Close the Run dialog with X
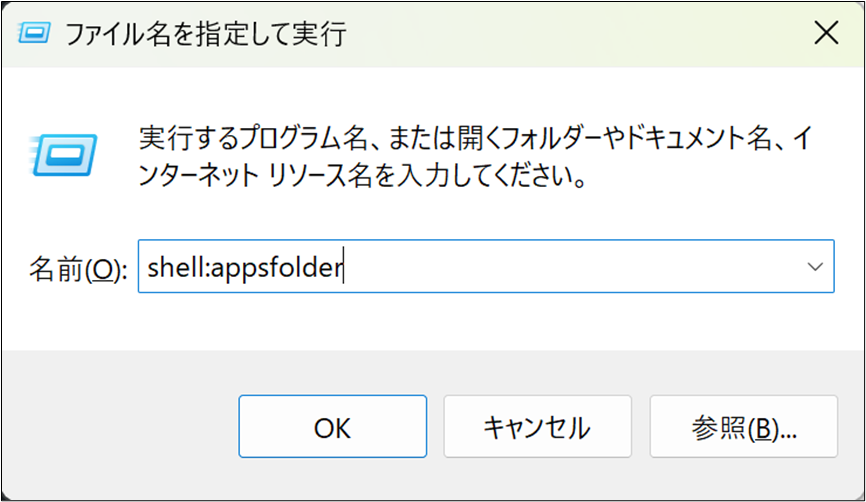Image resolution: width=866 pixels, height=502 pixels. [826, 34]
